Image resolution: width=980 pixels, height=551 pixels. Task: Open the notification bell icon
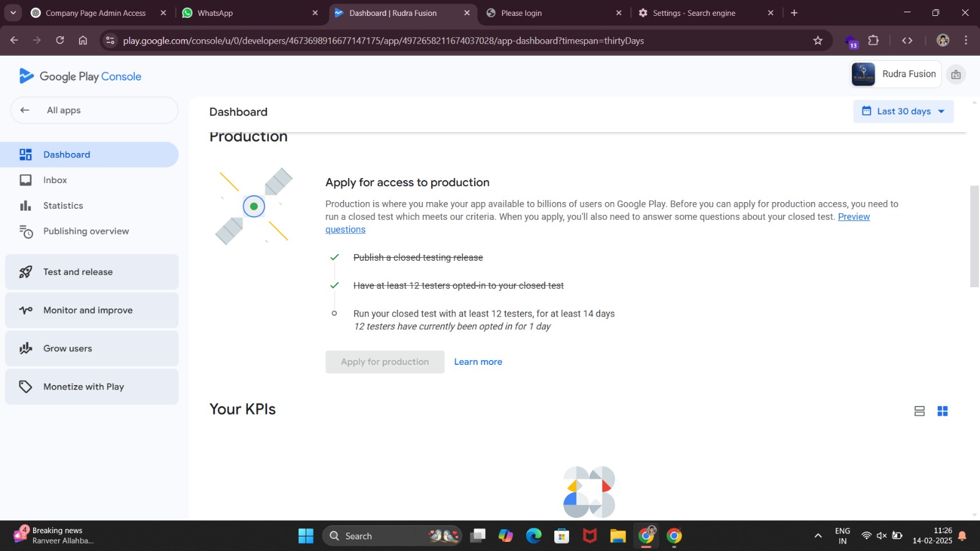(962, 536)
